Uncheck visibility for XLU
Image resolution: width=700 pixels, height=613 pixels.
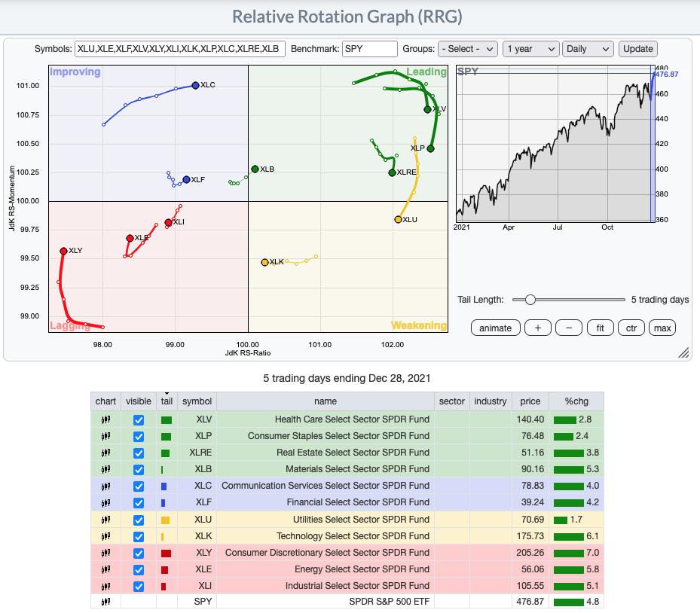coord(139,520)
